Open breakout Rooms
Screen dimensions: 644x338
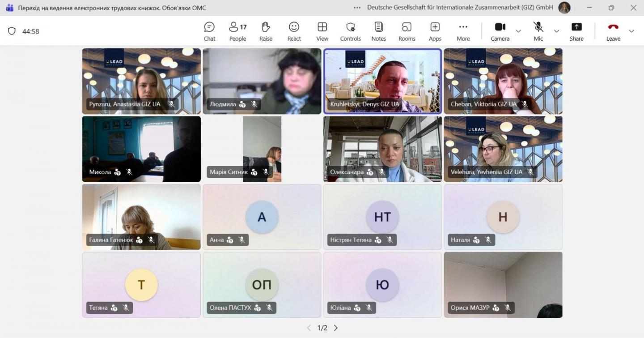click(x=407, y=31)
